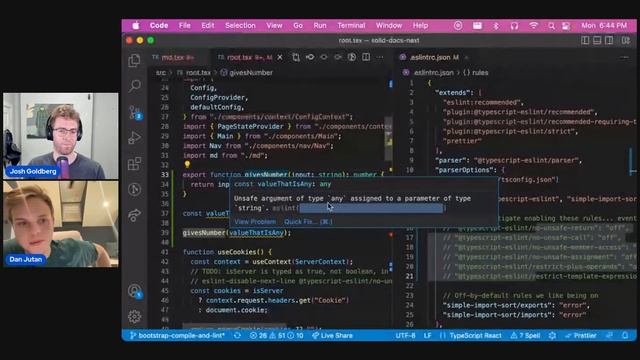Toggle the bottom panel layout icon
The image size is (640, 360).
[x=597, y=40]
